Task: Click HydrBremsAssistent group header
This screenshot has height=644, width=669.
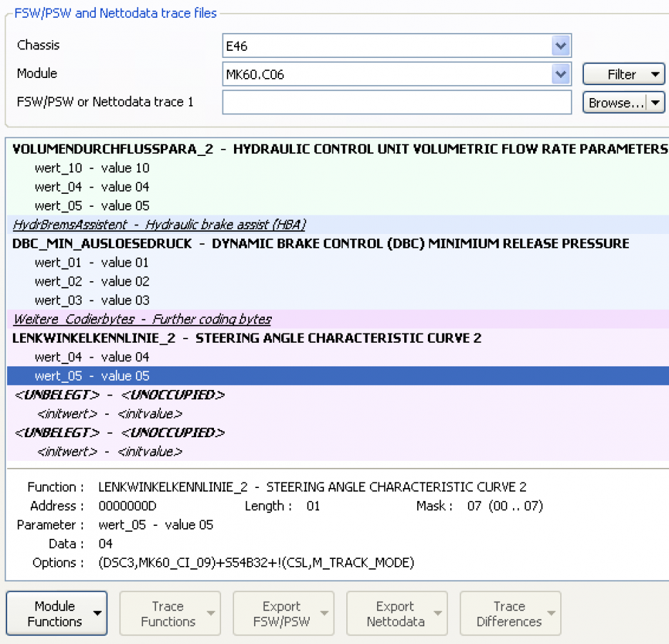Action: [x=160, y=225]
